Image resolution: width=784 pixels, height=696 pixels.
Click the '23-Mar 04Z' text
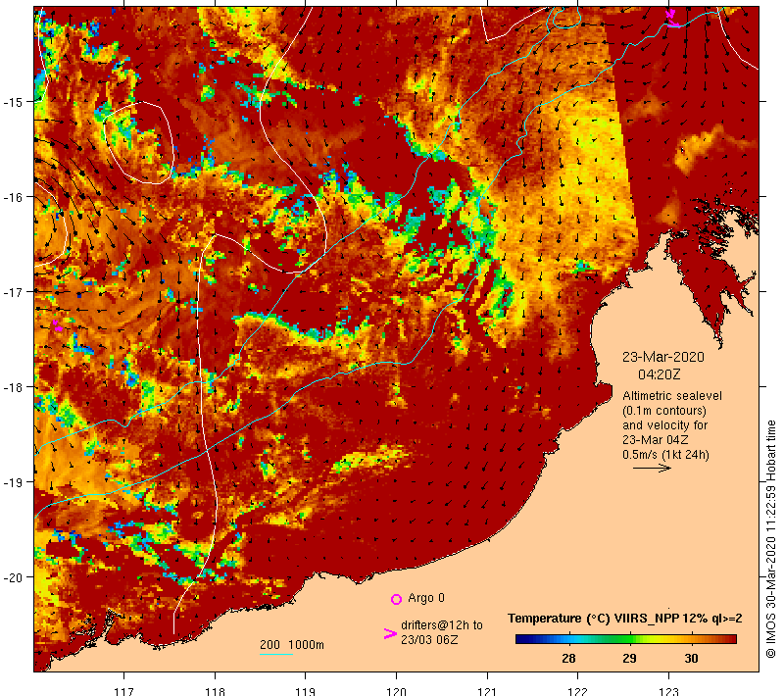click(x=655, y=439)
